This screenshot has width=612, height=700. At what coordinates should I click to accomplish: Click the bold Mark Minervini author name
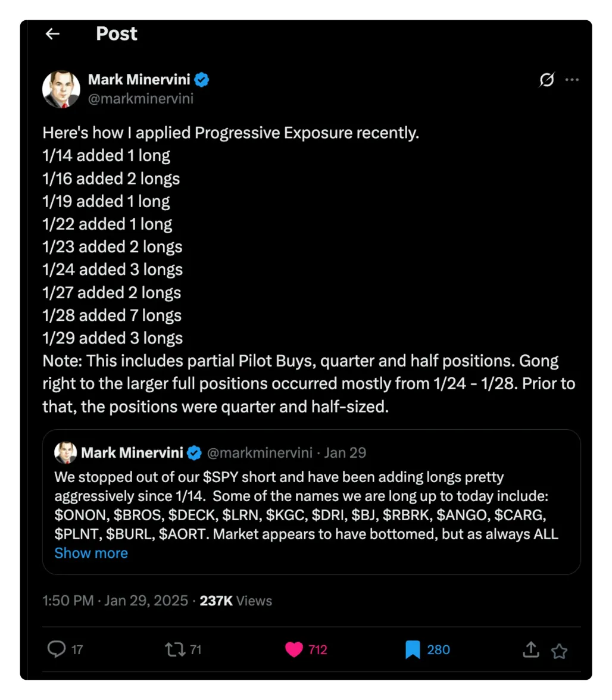(139, 79)
